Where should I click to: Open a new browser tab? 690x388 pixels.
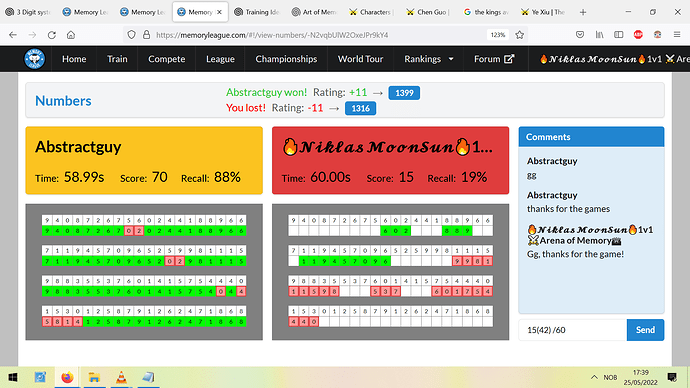click(x=583, y=12)
